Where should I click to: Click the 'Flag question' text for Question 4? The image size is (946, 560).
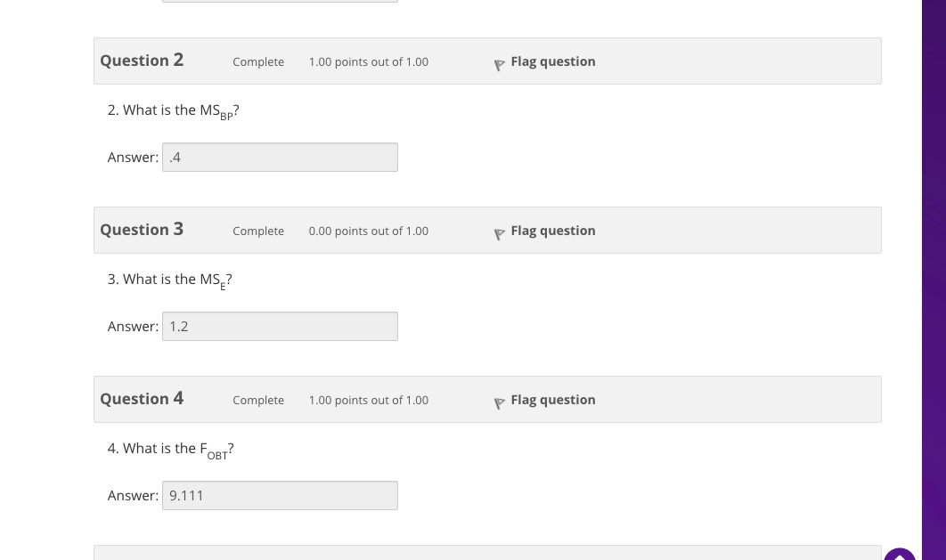[x=552, y=400]
